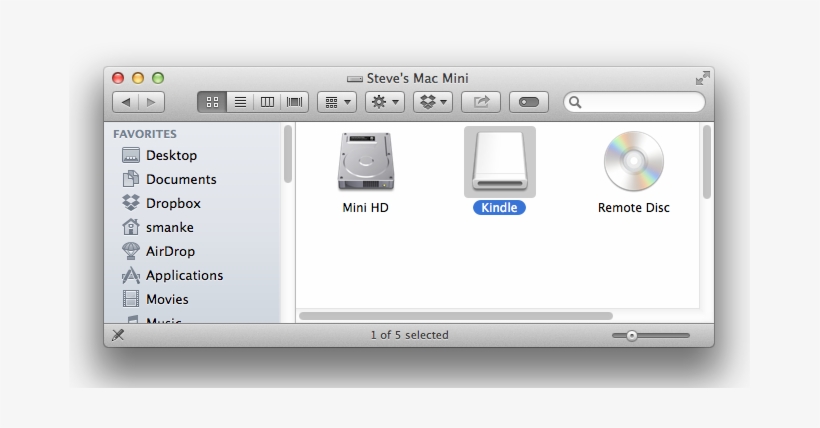The height and width of the screenshot is (428, 820).
Task: Click the full-screen arrows icon
Action: coord(702,78)
